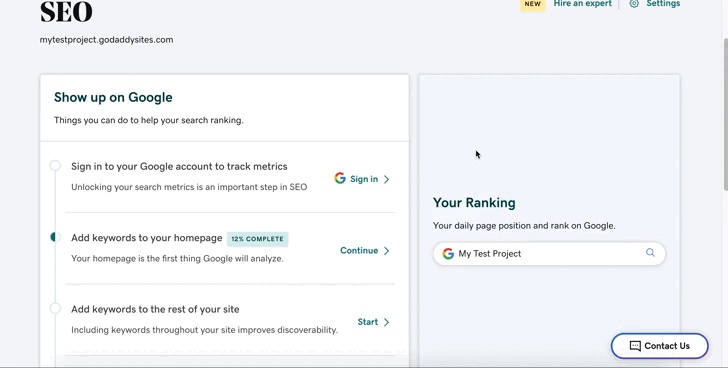Click the NEW badge
Screen dimensions: 728x368
pos(533,4)
